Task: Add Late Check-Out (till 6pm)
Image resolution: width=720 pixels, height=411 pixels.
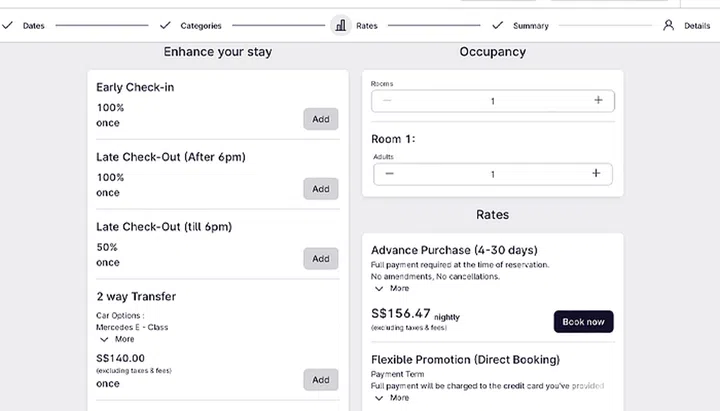Action: tap(320, 258)
